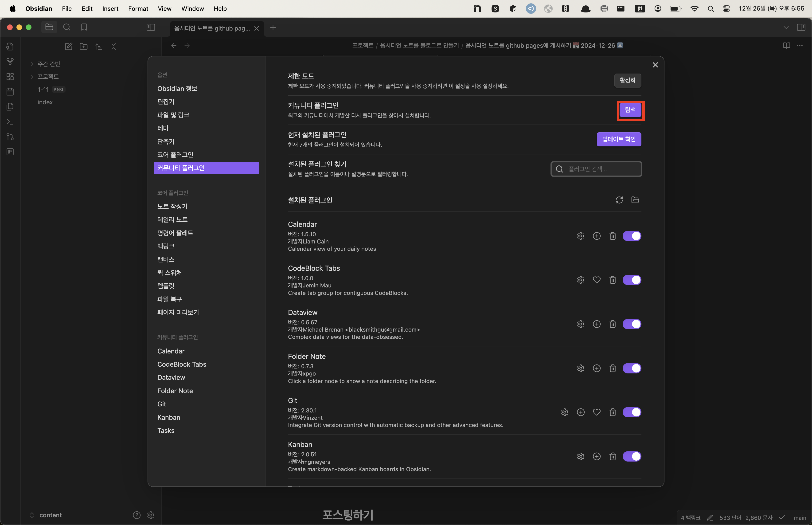
Task: Open command palette ribbon icon
Action: click(10, 122)
